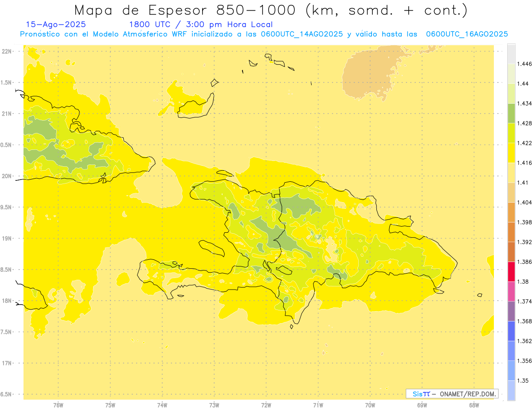Click the colorbar value 1.416
532x411 pixels.
525,163
